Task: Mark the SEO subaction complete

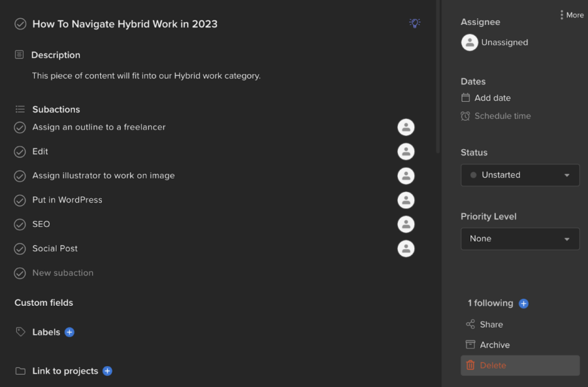Action: pos(19,224)
